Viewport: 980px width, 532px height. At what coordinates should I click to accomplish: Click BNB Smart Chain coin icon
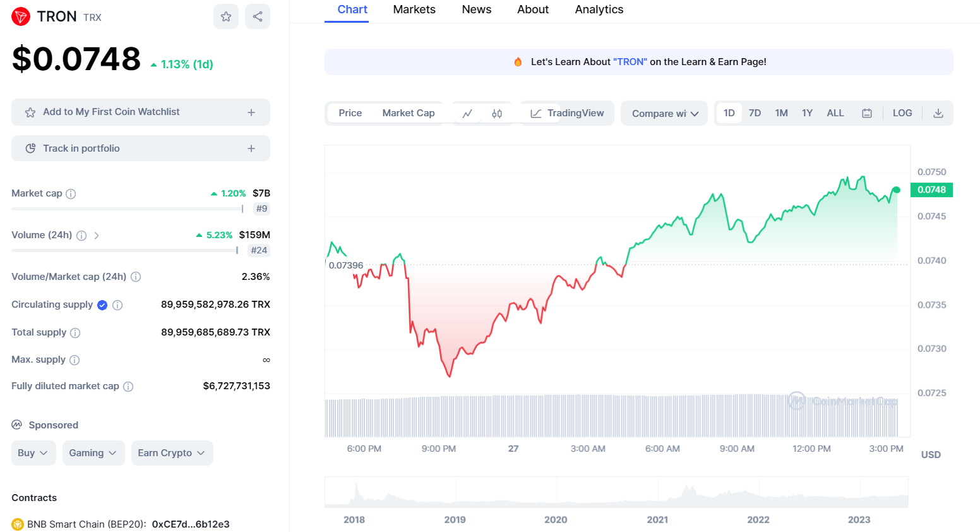coord(18,524)
